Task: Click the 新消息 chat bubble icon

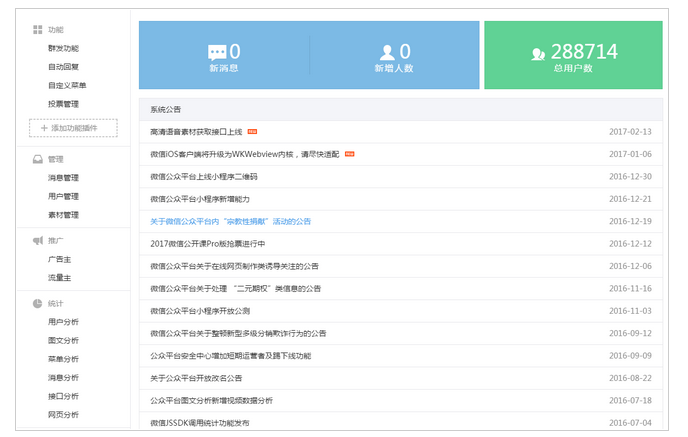Action: point(217,52)
